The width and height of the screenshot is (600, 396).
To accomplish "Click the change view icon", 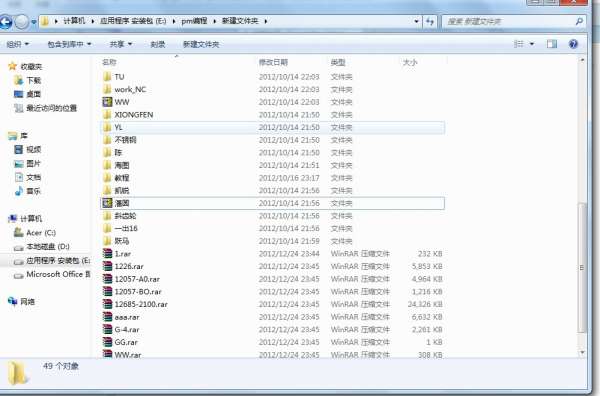I will (518, 44).
